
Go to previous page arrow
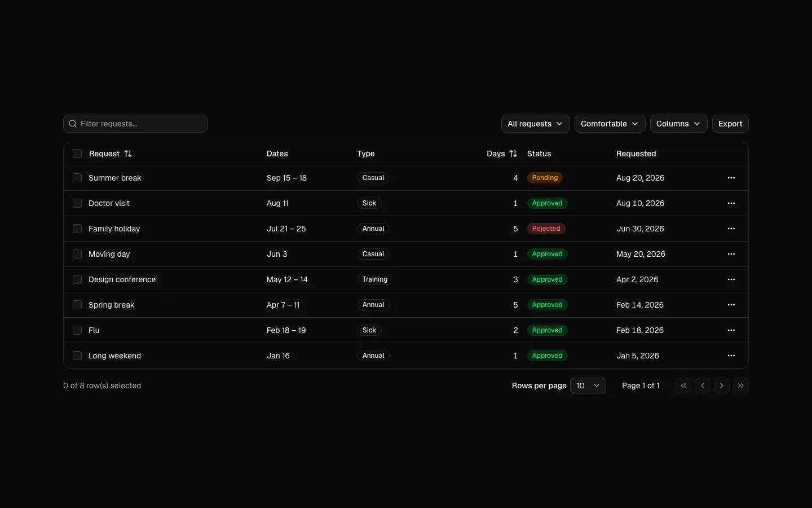pyautogui.click(x=703, y=386)
